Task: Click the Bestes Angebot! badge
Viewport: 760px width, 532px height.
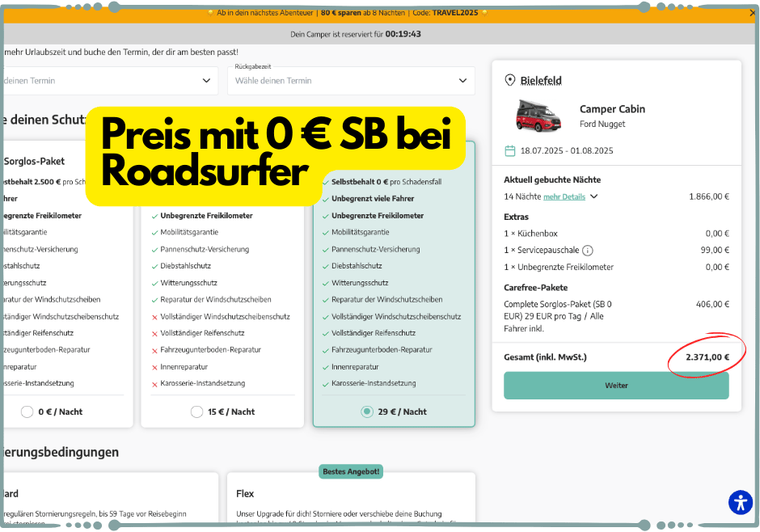Action: click(x=351, y=471)
